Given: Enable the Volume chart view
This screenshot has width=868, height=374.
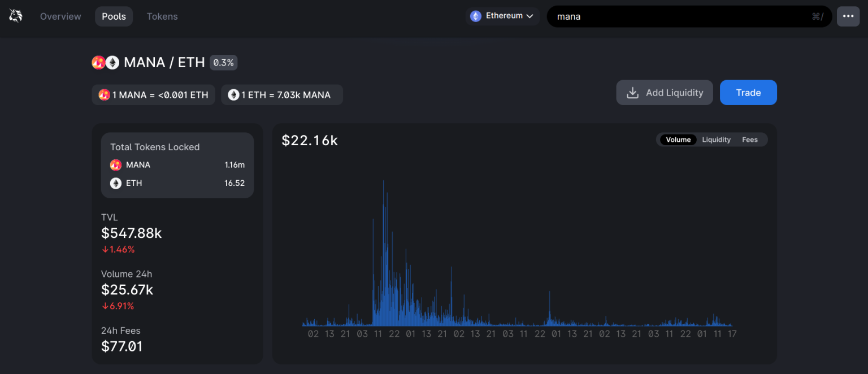Looking at the screenshot, I should (x=678, y=140).
